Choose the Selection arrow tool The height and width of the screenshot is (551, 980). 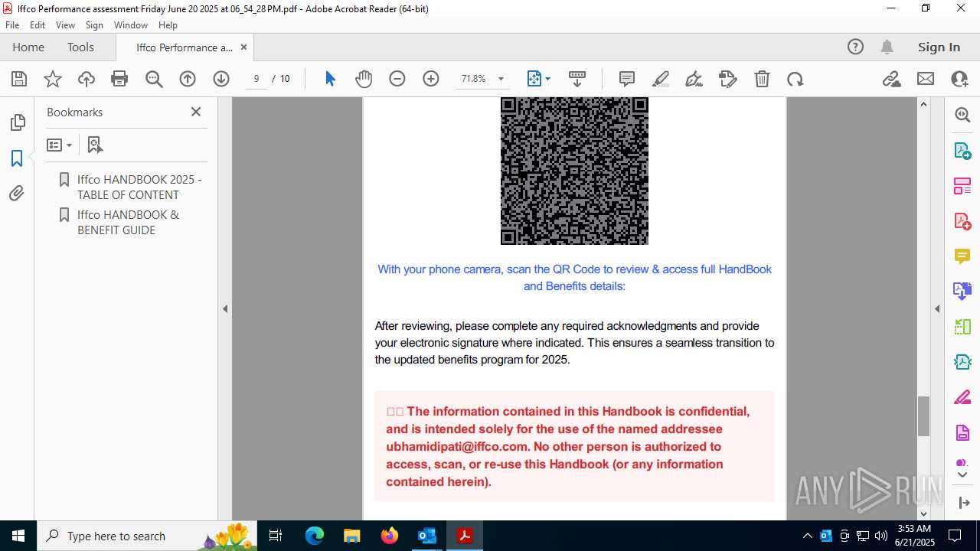[330, 79]
